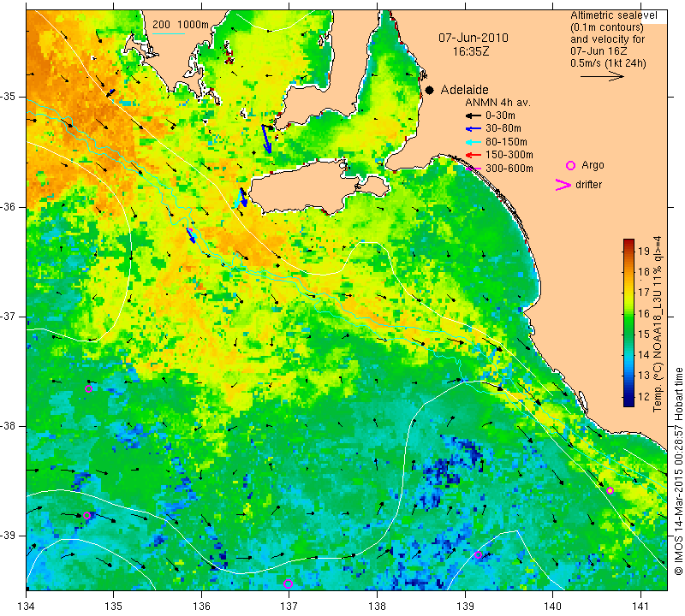Click the 0.5m/s velocity scale arrow
The height and width of the screenshot is (616, 685).
pos(602,76)
